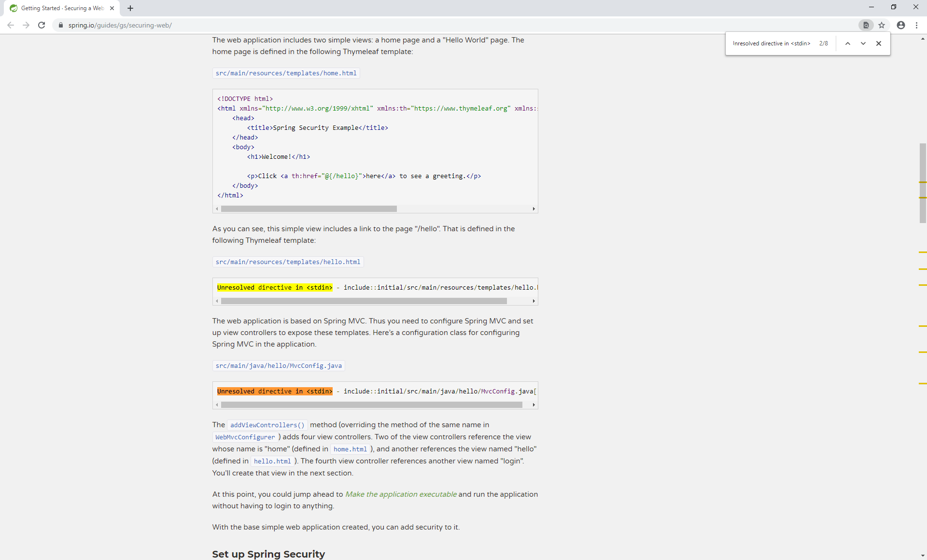Close the find-in-page bar
Viewport: 927px width, 560px height.
point(879,43)
